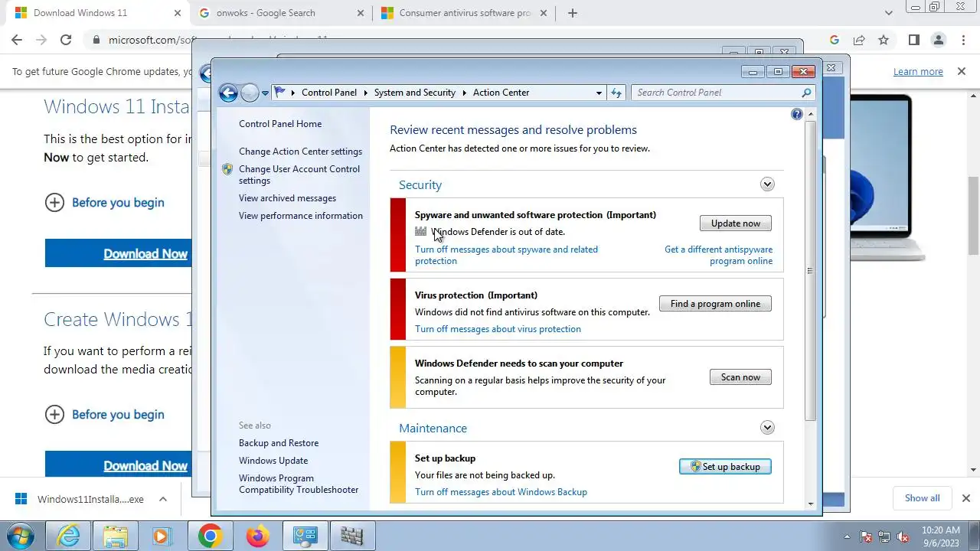Click Chrome tab search dropdown arrow
Viewport: 980px width, 551px height.
click(x=889, y=13)
